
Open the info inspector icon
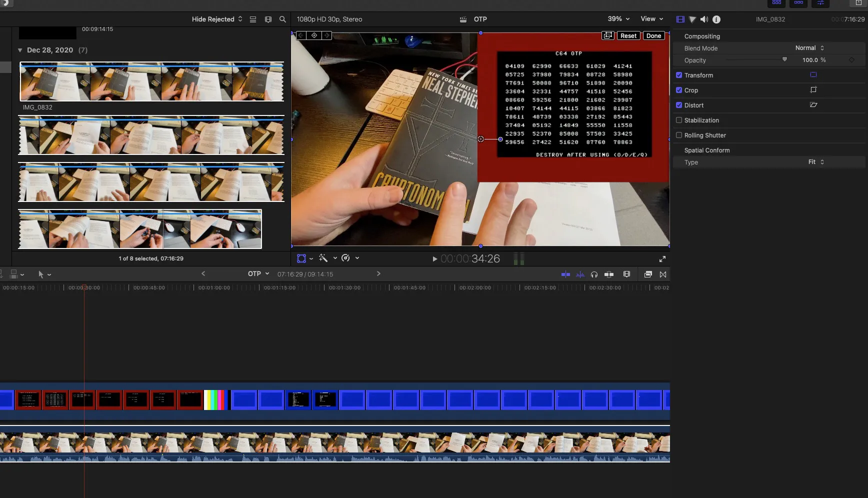716,19
